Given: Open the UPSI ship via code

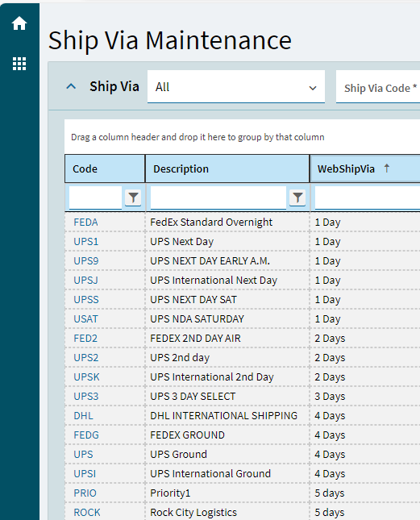Looking at the screenshot, I should [x=85, y=473].
